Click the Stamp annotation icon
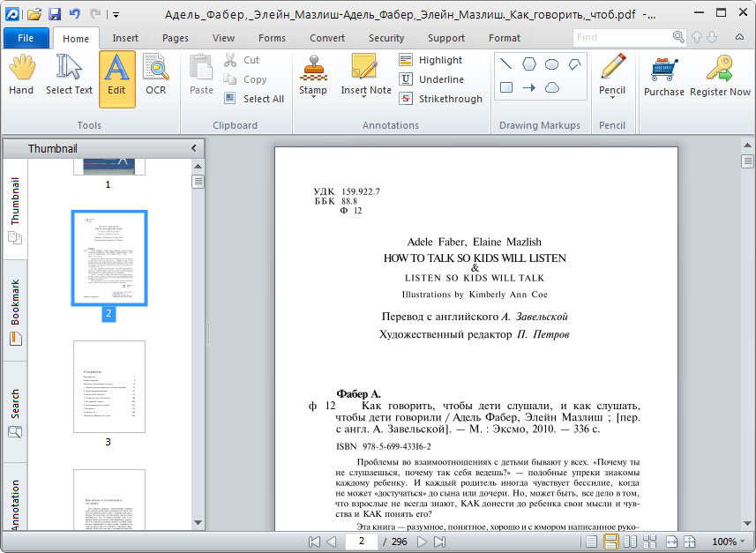Screen dimensions: 756x553 coord(313,68)
